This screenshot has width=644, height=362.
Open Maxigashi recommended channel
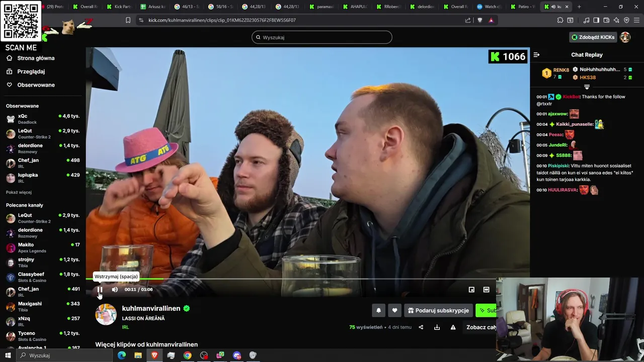[42, 306]
